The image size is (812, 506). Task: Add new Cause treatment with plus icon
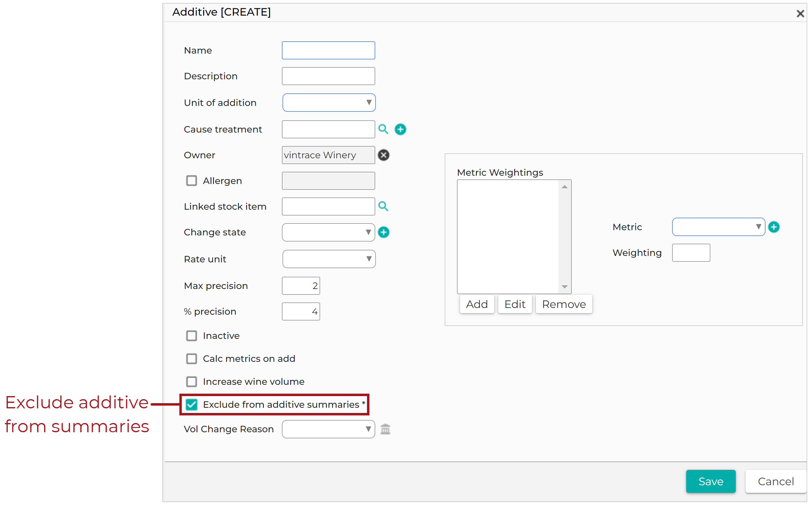(400, 129)
